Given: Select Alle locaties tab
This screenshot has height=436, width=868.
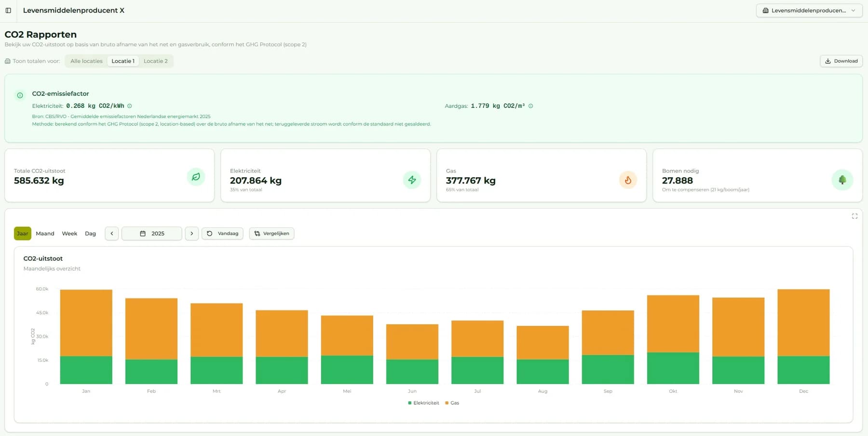Looking at the screenshot, I should (x=86, y=61).
